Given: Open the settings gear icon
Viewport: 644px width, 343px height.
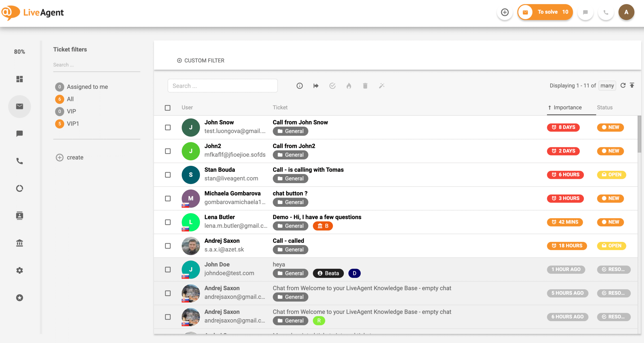Looking at the screenshot, I should (x=19, y=271).
